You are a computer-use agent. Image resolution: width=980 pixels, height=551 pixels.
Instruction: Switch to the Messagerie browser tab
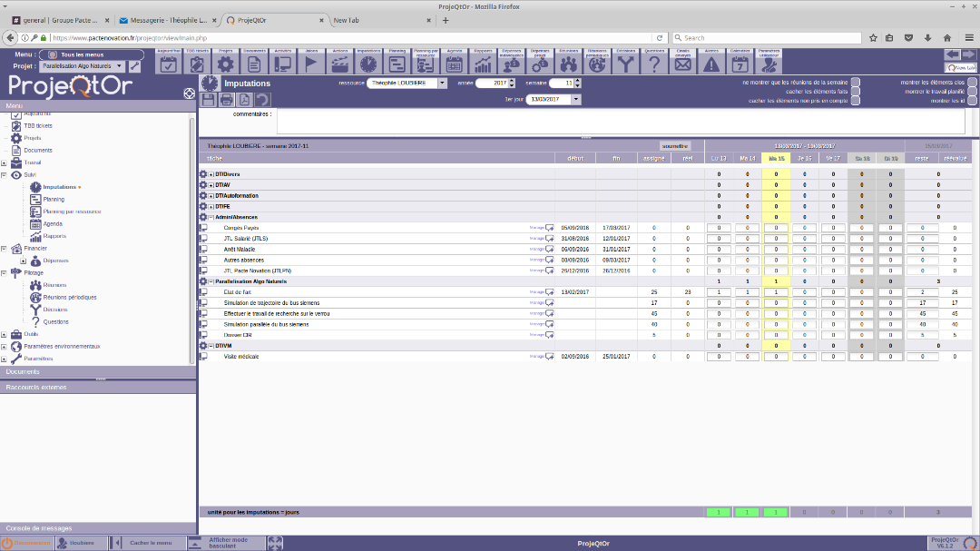pyautogui.click(x=163, y=20)
